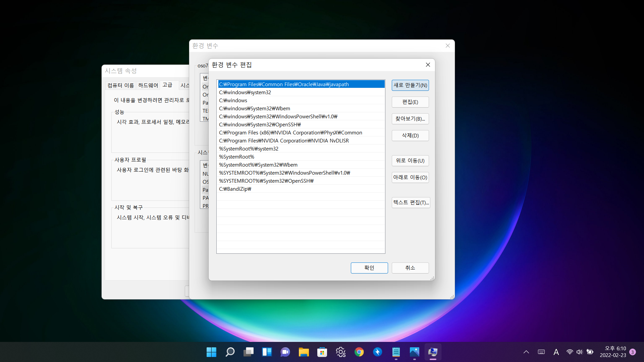Click 찾아보기(B) browse button
The image size is (644, 362).
tap(410, 119)
